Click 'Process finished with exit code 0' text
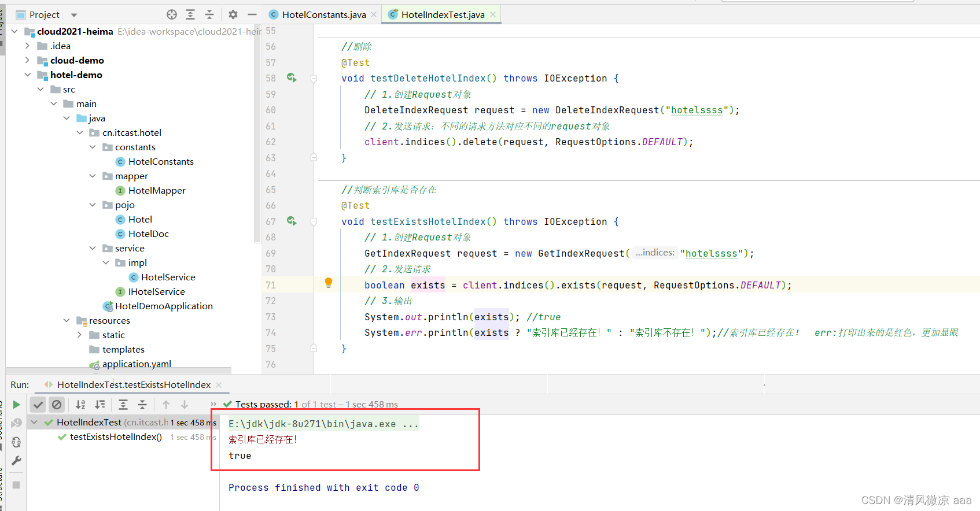The width and height of the screenshot is (980, 511). tap(324, 487)
